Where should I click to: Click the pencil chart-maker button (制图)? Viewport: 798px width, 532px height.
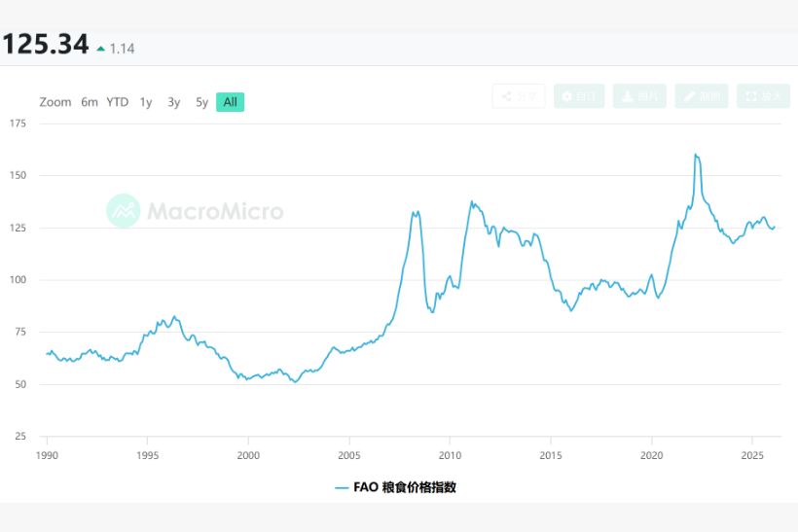[701, 96]
